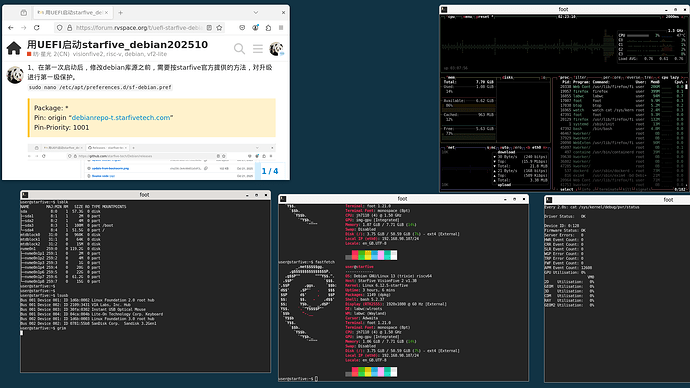Follow the debianrepo-t.starfivetech.com link
Viewport: 690px width, 388px height.
(x=121, y=117)
